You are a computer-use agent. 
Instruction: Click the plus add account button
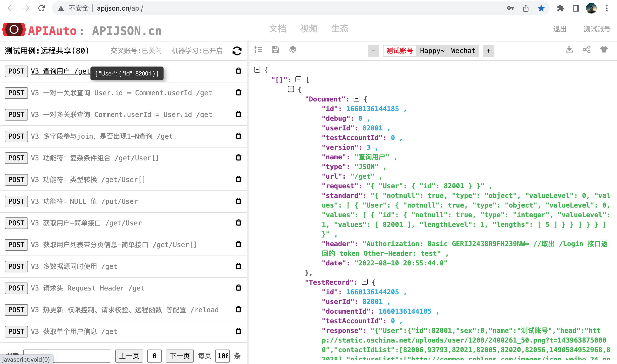(488, 51)
